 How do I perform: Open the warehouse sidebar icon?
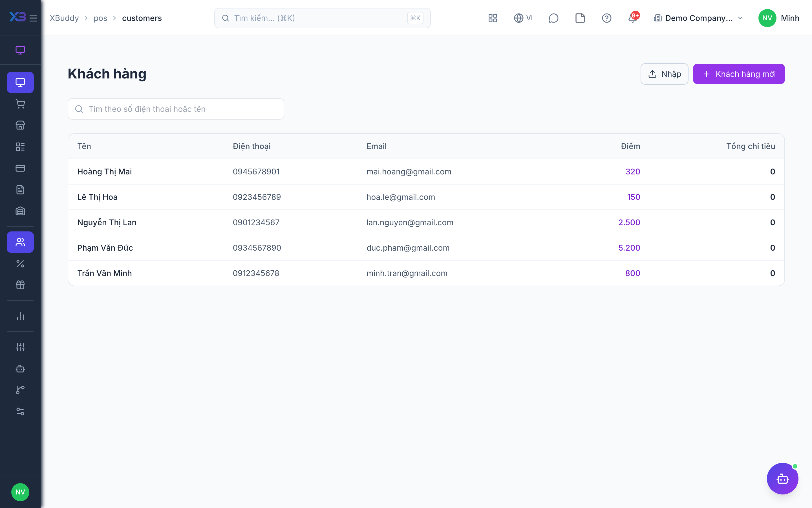tap(20, 211)
